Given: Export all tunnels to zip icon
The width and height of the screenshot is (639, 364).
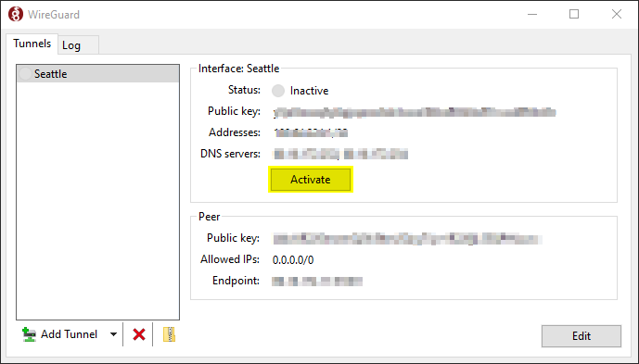Looking at the screenshot, I should (169, 334).
